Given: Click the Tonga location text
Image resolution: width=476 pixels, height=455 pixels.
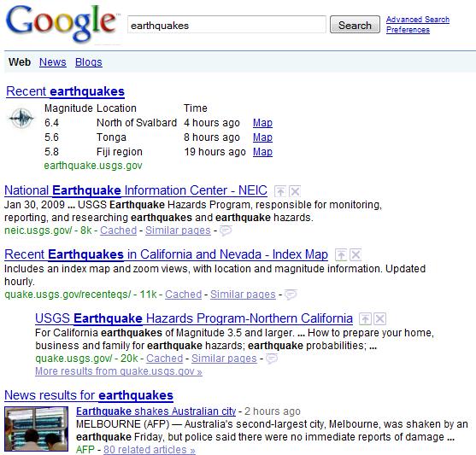Looking at the screenshot, I should tap(111, 137).
